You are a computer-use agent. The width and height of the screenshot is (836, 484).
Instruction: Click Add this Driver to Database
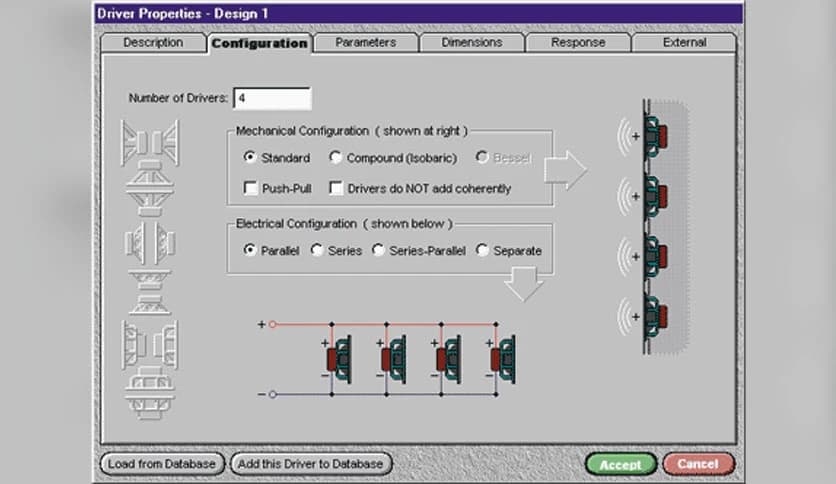pyautogui.click(x=311, y=464)
